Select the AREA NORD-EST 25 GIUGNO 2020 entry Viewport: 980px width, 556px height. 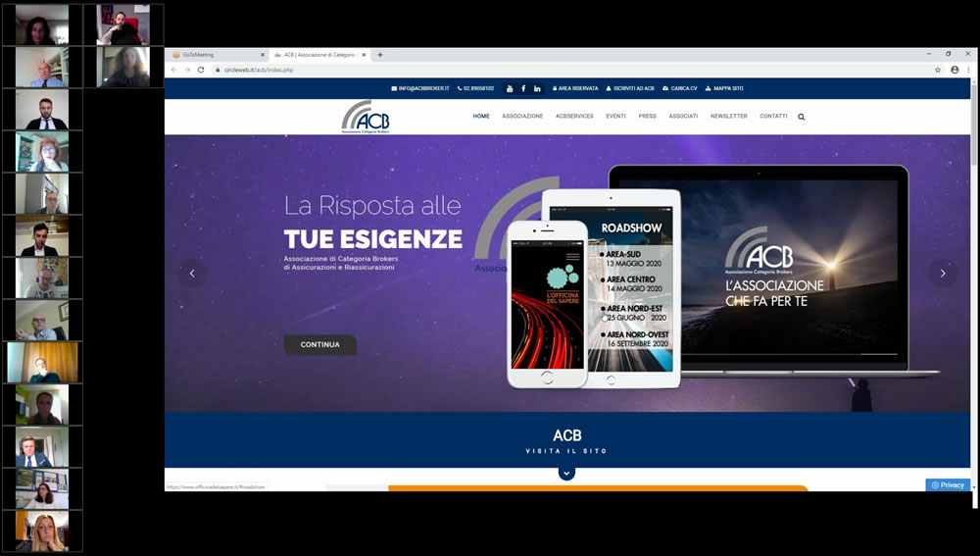[633, 313]
